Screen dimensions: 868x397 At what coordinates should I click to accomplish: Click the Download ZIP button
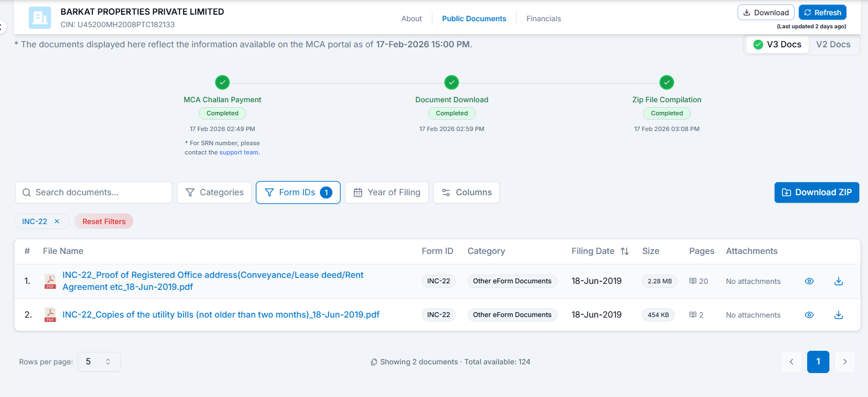pyautogui.click(x=816, y=193)
